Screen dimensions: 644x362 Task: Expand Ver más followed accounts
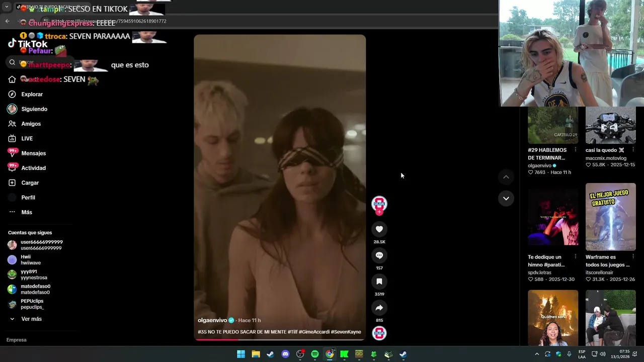[26, 319]
